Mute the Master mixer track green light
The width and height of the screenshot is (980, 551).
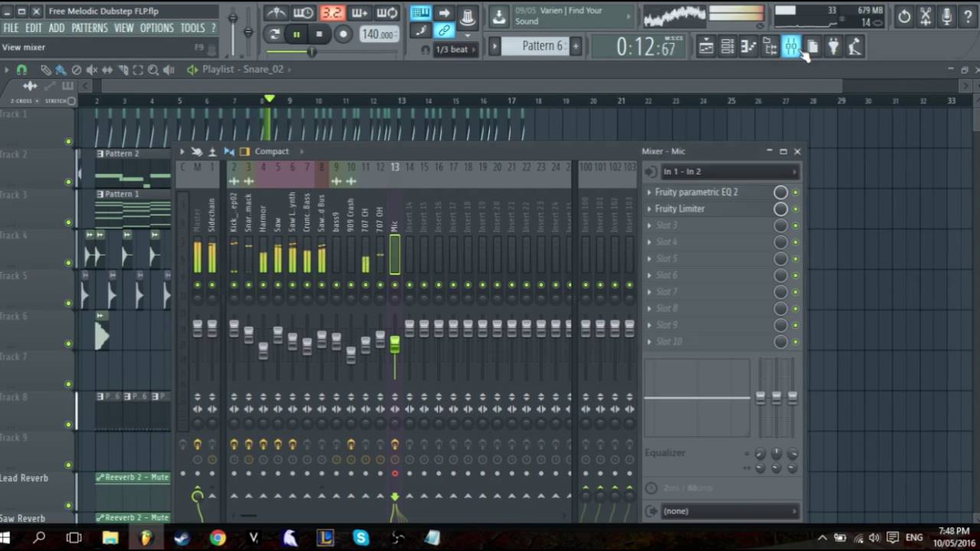198,285
